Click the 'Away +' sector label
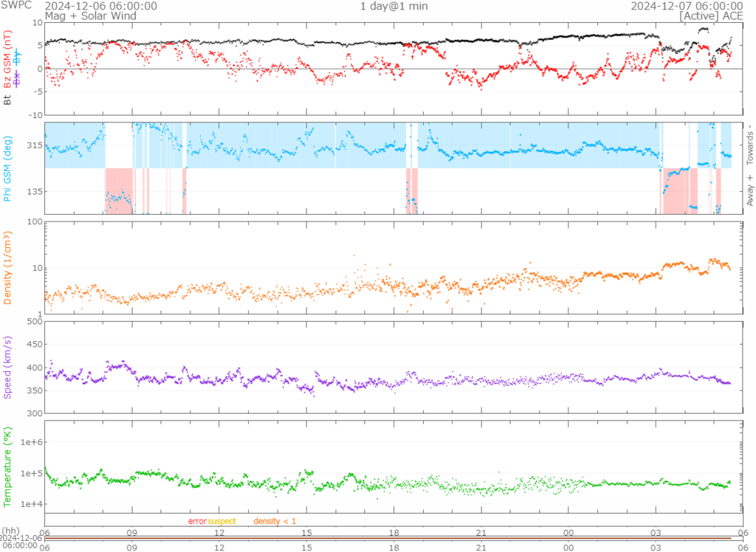The width and height of the screenshot is (756, 552). tap(751, 190)
